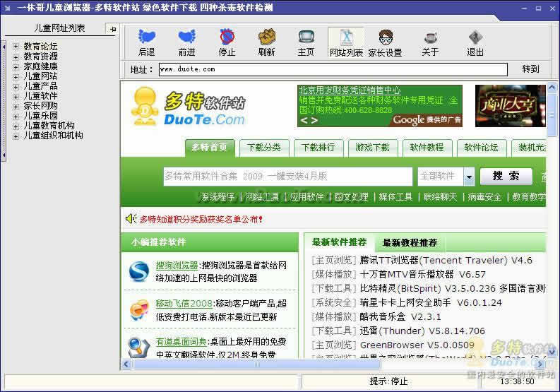Open the 病毒安全 category link
Screen dimensions: 560x392
click(x=484, y=197)
